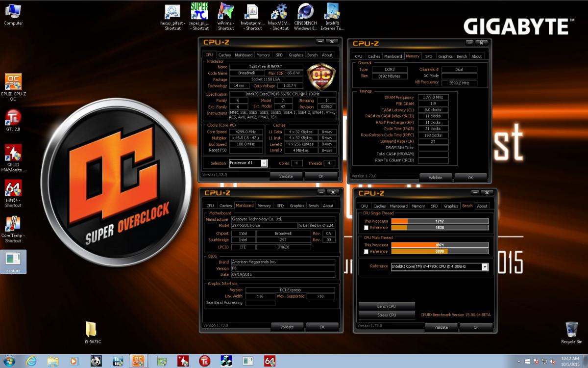
Task: Click the DRAM Frequency 1199.8 MHz field
Action: tap(433, 97)
